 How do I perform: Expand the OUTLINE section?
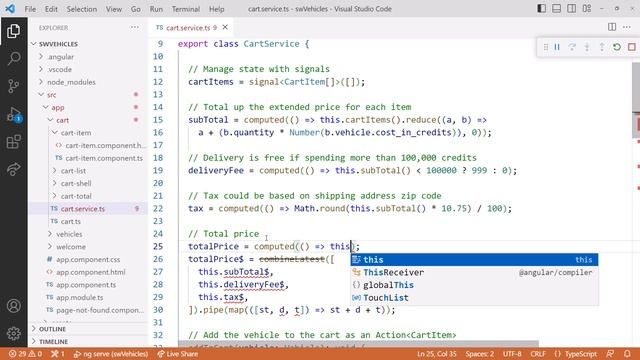(x=52, y=329)
